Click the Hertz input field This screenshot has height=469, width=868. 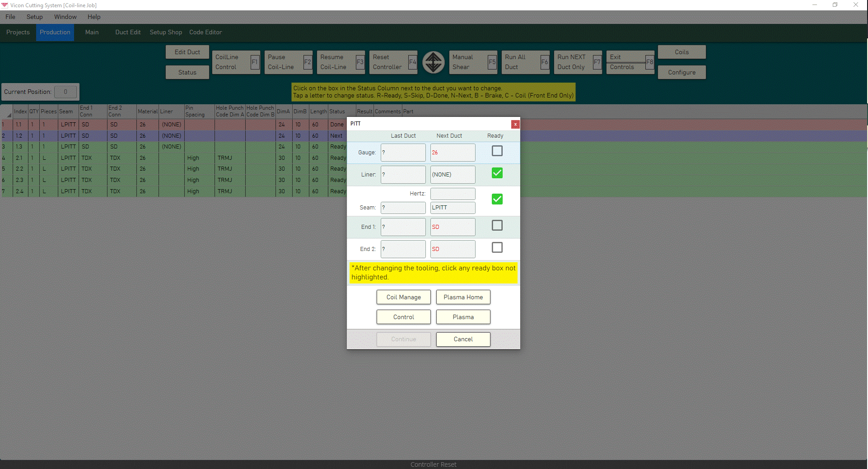[453, 194]
